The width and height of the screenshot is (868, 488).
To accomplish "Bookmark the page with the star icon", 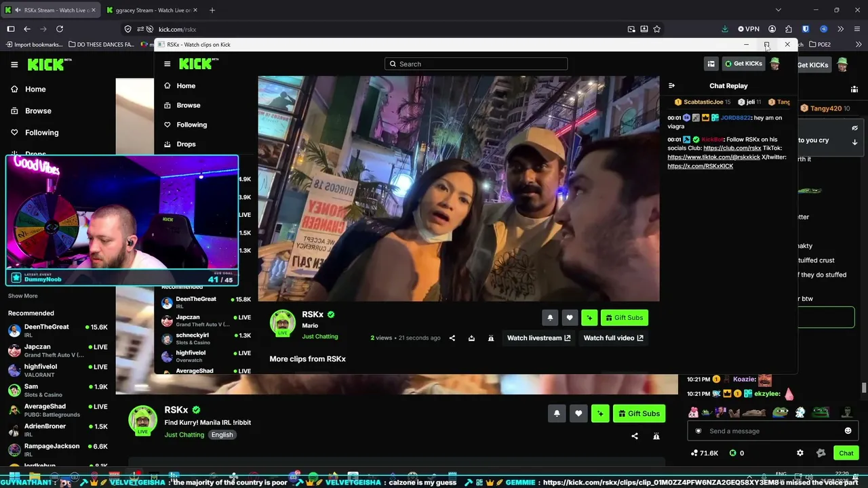I will [x=656, y=29].
